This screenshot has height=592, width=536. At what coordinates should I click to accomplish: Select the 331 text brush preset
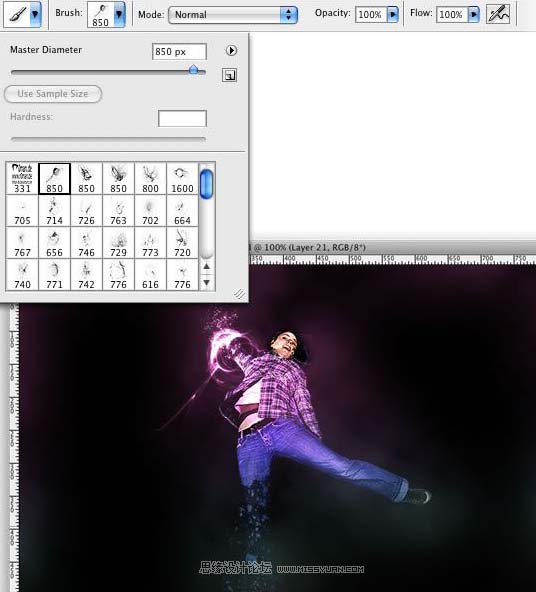[x=22, y=179]
